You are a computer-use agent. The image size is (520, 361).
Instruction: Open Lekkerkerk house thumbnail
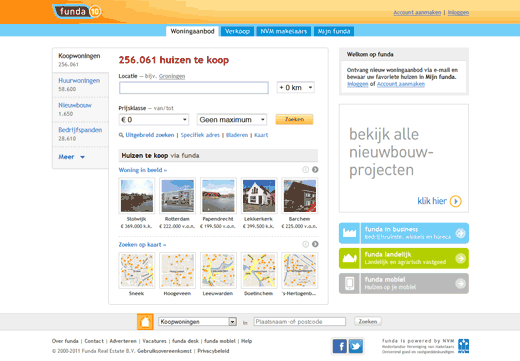259,196
